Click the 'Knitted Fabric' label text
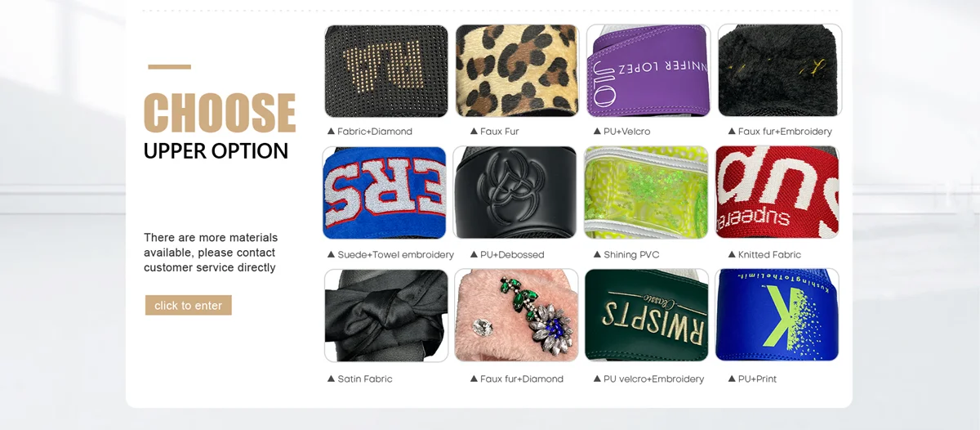Screen dimensions: 980x430 coord(769,255)
